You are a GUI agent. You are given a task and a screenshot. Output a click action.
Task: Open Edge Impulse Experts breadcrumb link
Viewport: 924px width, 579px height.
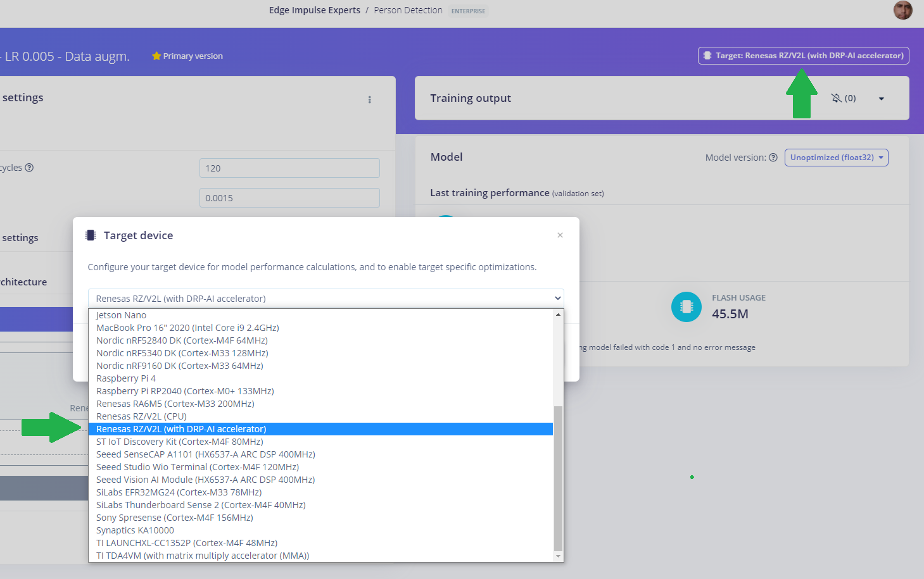[x=314, y=10]
